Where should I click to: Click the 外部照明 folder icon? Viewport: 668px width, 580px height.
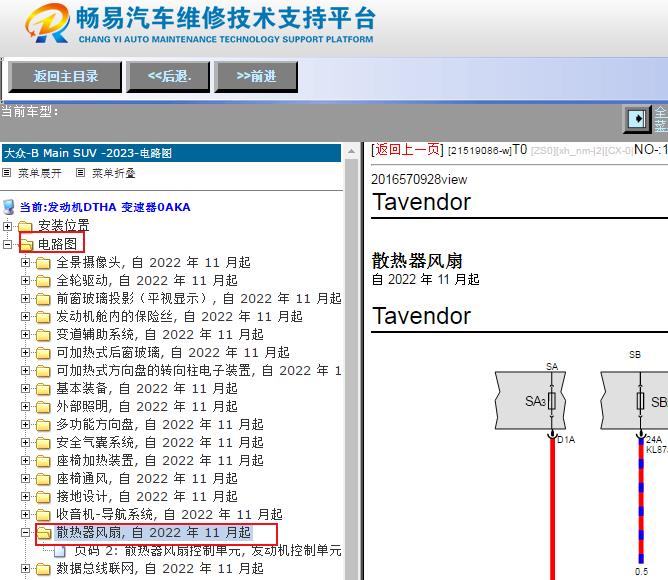coord(43,407)
